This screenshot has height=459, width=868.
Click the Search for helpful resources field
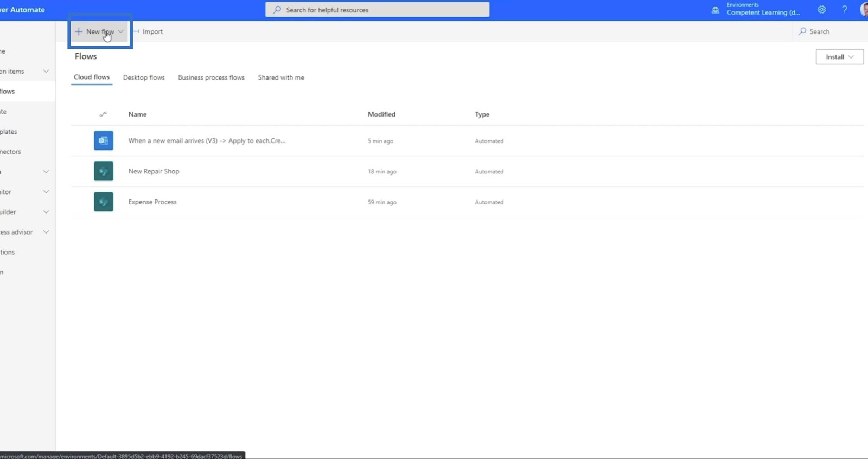(378, 10)
